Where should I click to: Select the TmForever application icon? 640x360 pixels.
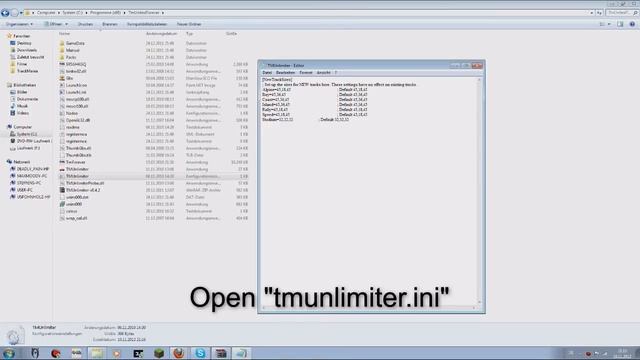click(x=62, y=162)
